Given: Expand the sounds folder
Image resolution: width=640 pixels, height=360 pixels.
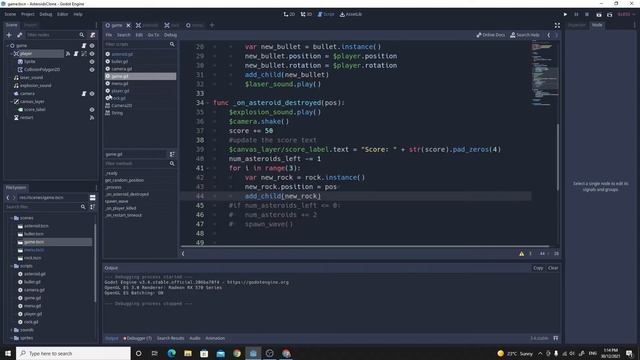Looking at the screenshot, I should (11, 330).
